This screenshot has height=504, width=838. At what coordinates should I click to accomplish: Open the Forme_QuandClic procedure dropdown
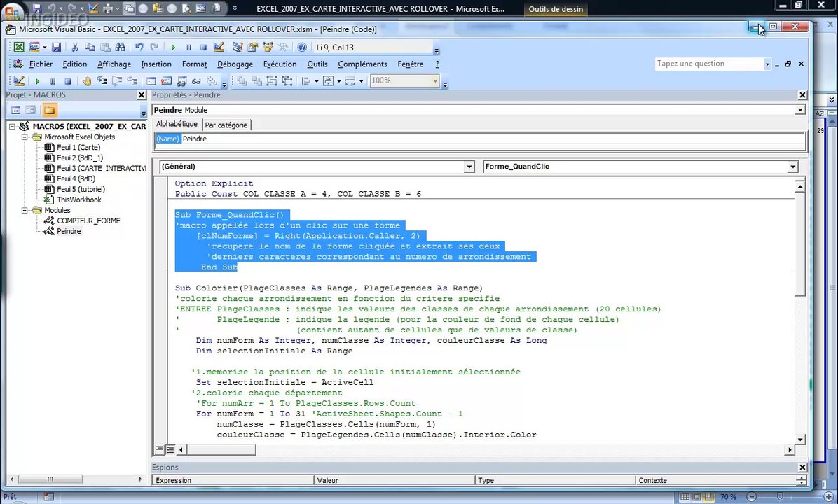[x=792, y=167]
